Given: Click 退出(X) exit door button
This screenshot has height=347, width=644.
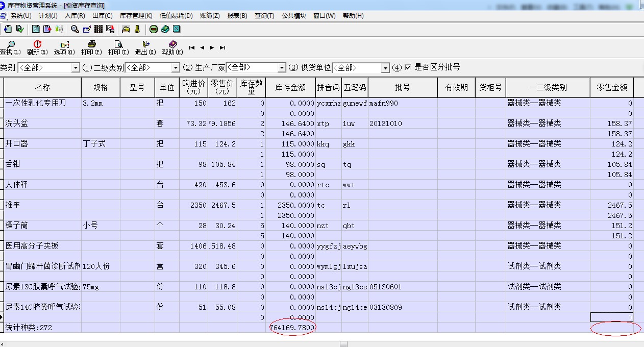Looking at the screenshot, I should 145,48.
